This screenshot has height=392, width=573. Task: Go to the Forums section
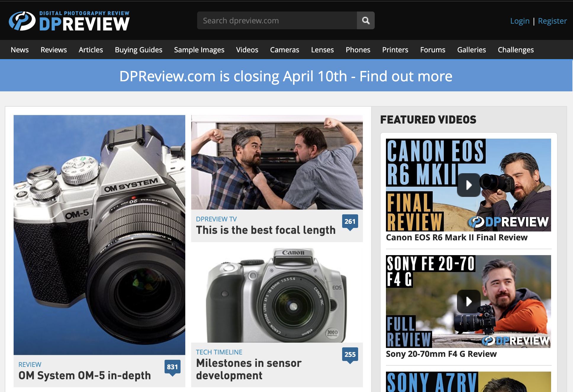(433, 50)
